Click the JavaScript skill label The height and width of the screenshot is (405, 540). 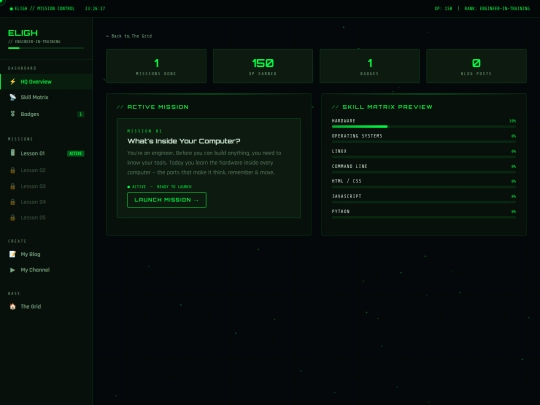(x=346, y=196)
